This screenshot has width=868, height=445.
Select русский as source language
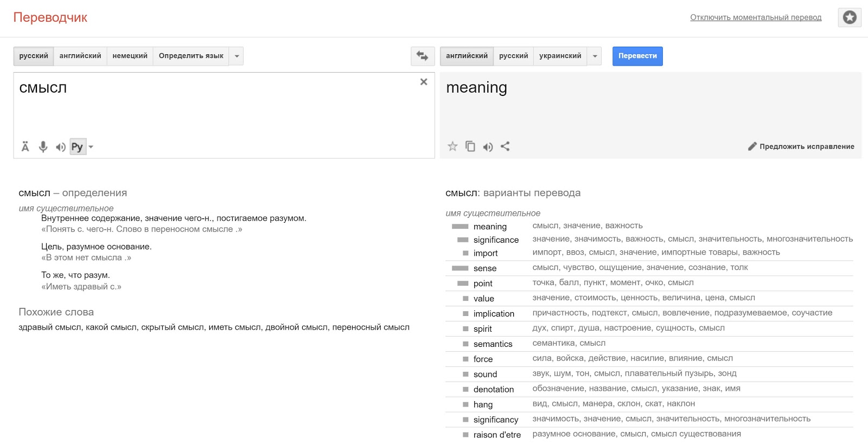34,56
